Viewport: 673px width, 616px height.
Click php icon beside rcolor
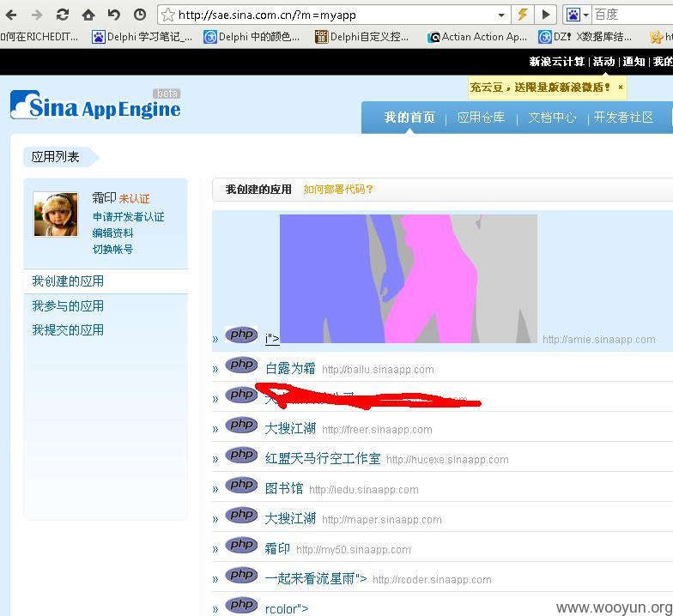coord(241,604)
